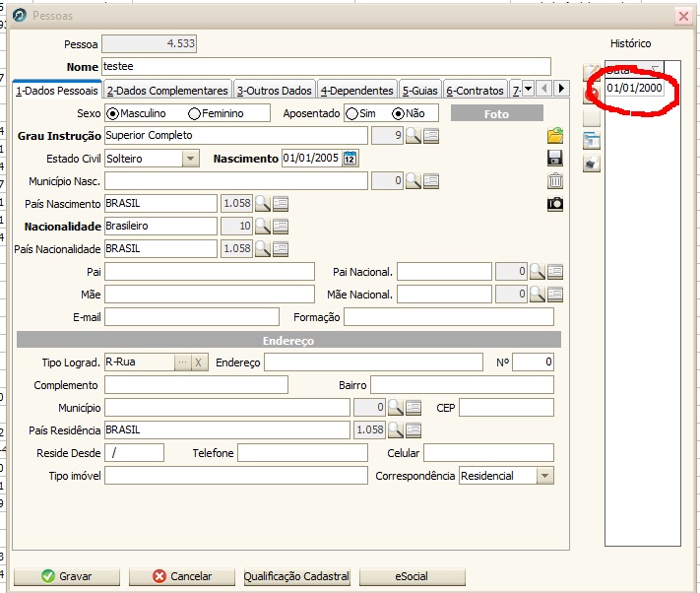Search Nacionalidade with magnifier icon
700x593 pixels.
click(x=263, y=227)
